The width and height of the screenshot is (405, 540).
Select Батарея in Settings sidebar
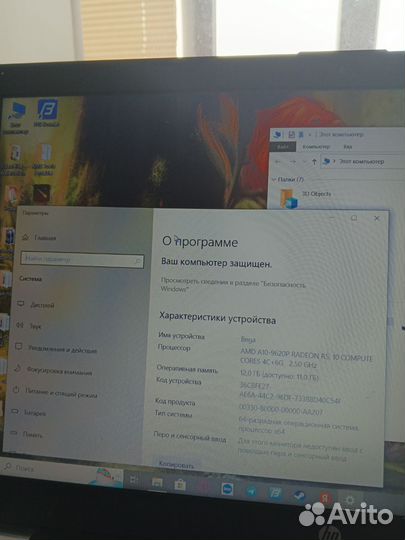(29, 413)
